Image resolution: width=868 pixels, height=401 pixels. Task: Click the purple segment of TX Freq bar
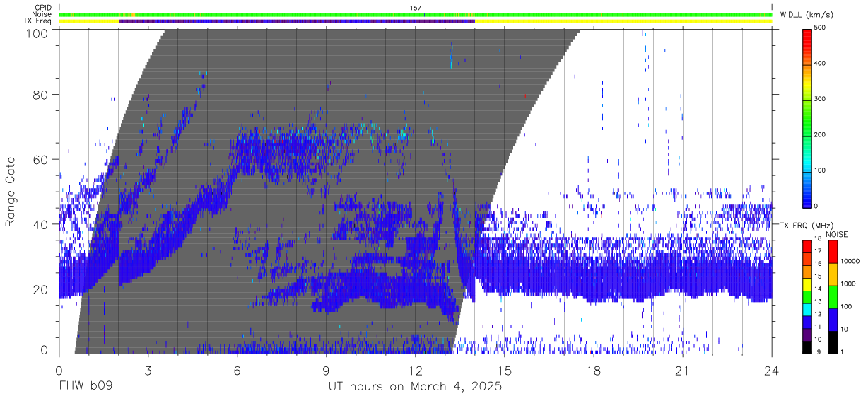[x=297, y=21]
